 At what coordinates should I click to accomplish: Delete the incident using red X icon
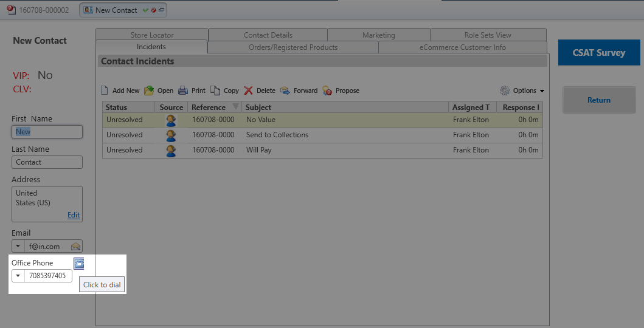click(x=249, y=91)
